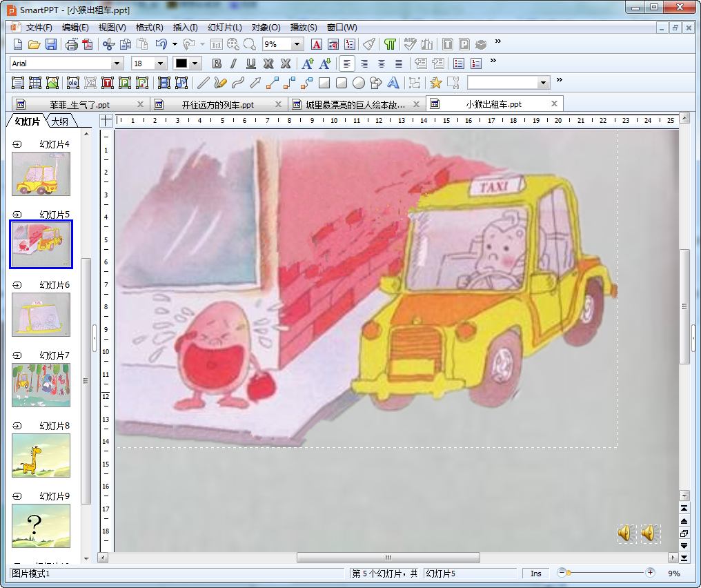The height and width of the screenshot is (588, 701).
Task: Open the font size 18 dropdown
Action: (161, 63)
